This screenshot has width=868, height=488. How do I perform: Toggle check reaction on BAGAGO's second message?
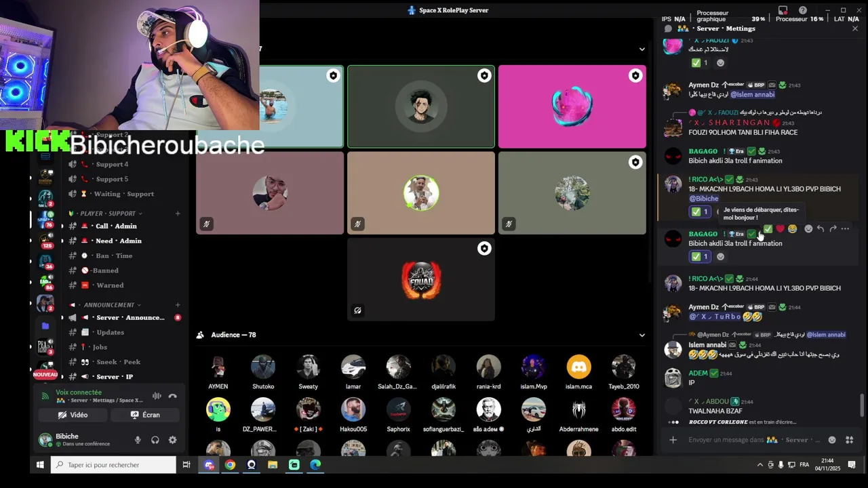(x=700, y=257)
